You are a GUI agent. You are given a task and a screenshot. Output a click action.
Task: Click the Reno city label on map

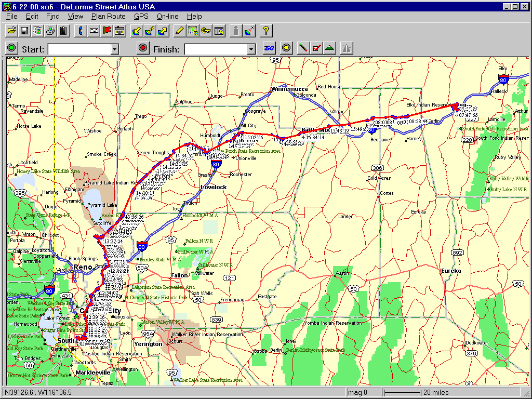(82, 268)
